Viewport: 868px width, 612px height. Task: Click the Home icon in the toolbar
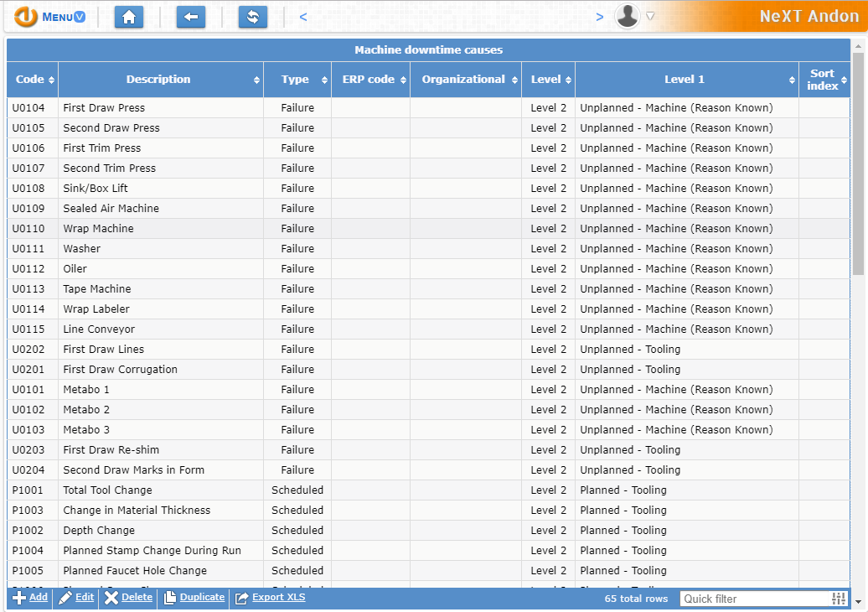pos(128,16)
